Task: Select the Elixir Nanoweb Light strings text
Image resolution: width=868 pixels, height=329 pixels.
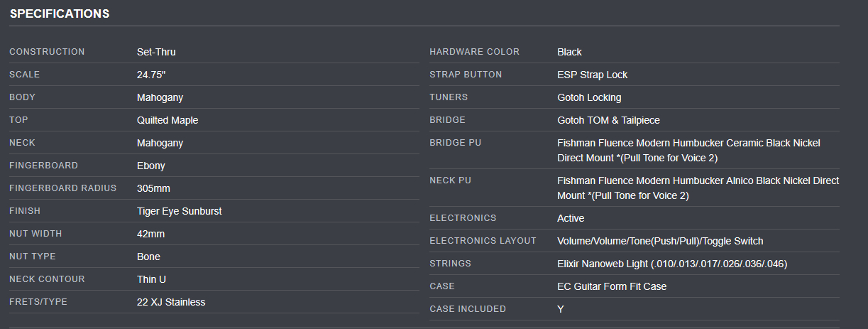Action: [x=673, y=264]
